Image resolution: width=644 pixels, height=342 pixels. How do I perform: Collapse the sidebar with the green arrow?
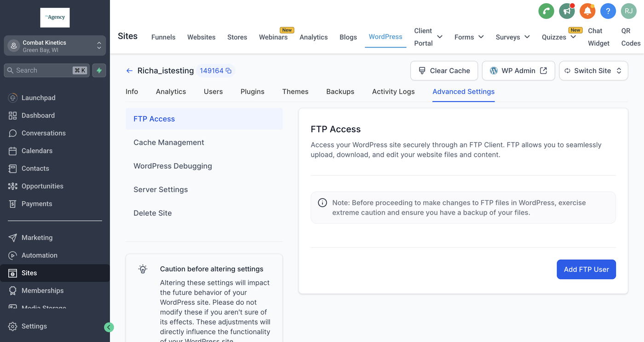coord(109,327)
